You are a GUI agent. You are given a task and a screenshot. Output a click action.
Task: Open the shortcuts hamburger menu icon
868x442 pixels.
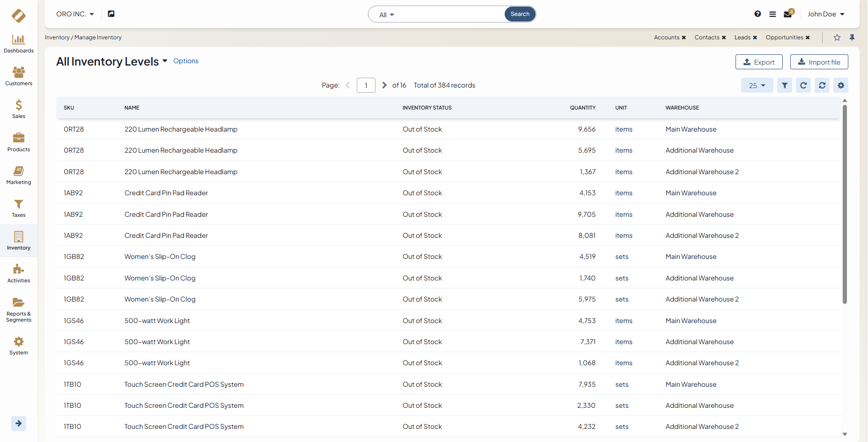(x=772, y=14)
